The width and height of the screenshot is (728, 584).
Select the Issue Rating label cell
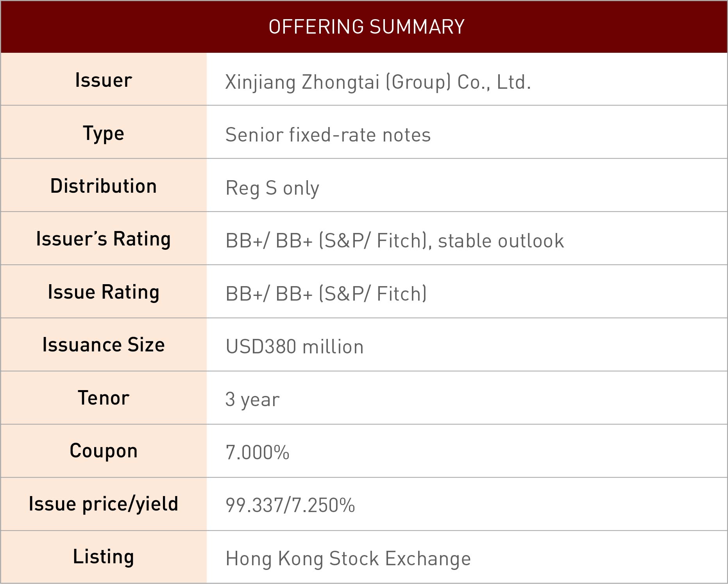(x=104, y=292)
